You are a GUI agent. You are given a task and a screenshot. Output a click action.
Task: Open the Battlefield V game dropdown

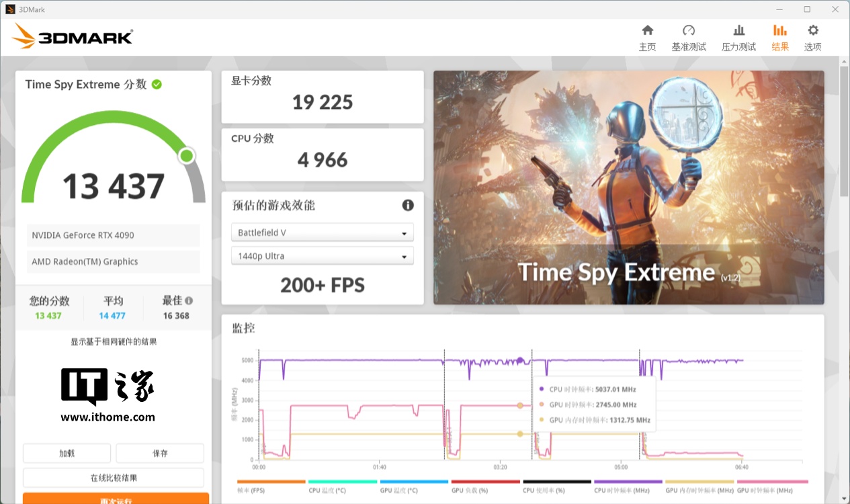pos(323,233)
